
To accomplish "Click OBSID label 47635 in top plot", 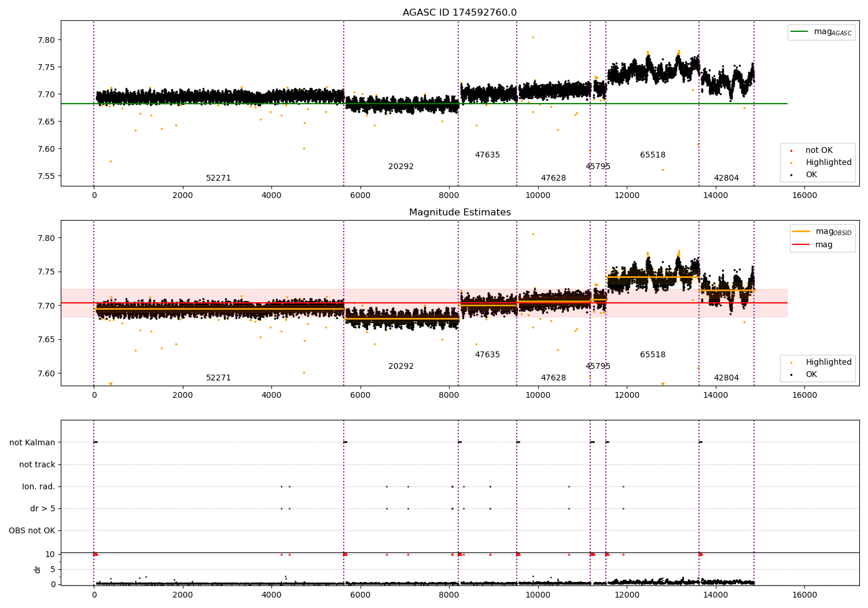I will pos(487,155).
